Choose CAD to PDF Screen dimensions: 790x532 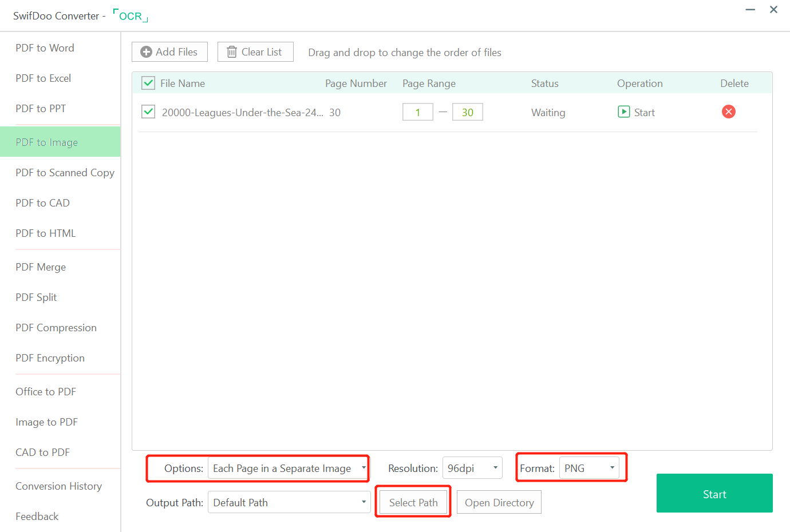point(42,452)
